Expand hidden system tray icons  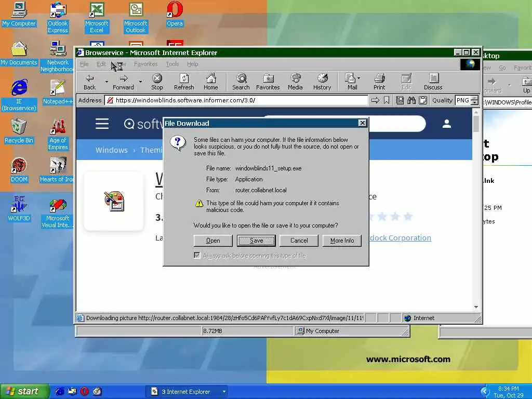485,392
